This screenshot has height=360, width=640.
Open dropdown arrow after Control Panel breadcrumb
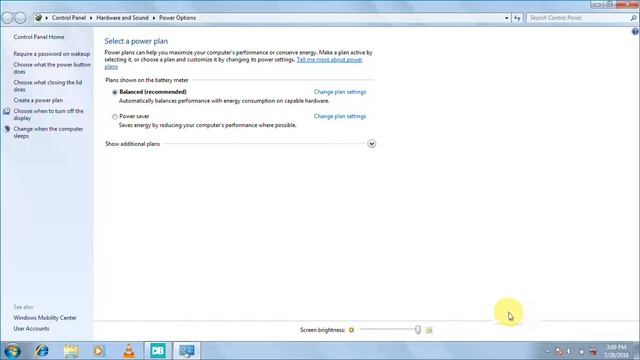[91, 18]
